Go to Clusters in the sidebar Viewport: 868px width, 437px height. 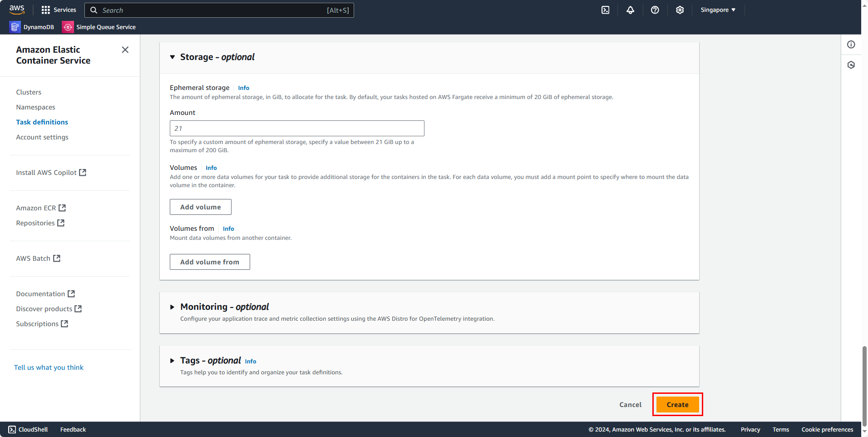pyautogui.click(x=29, y=92)
